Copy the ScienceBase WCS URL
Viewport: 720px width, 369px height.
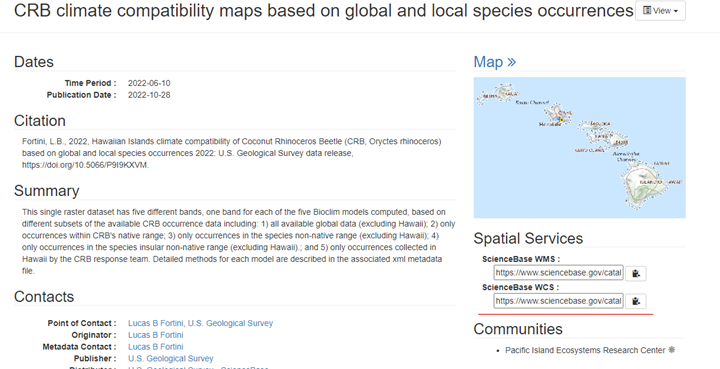point(636,301)
